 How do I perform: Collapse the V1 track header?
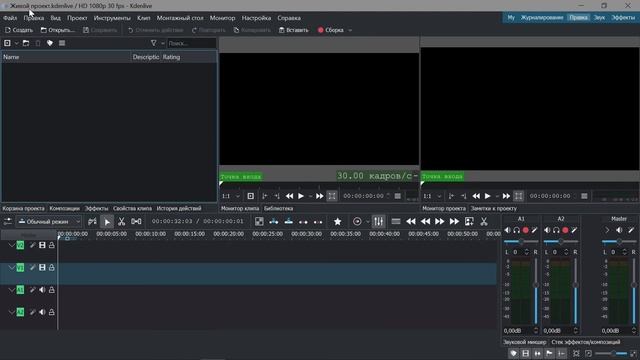[x=11, y=268]
